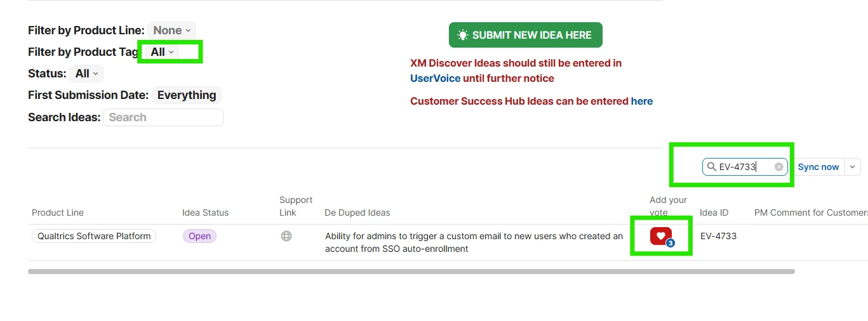Image resolution: width=868 pixels, height=321 pixels.
Task: Open the First Submission Date Everything picker
Action: pyautogui.click(x=187, y=95)
